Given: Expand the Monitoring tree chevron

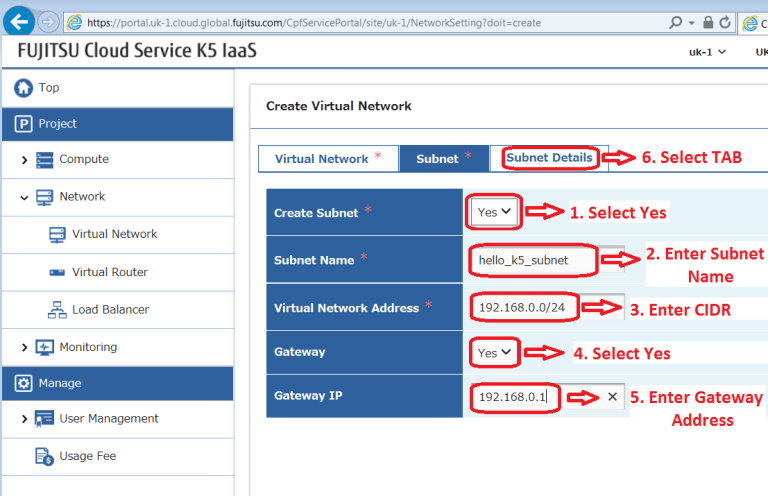Looking at the screenshot, I should [x=24, y=348].
